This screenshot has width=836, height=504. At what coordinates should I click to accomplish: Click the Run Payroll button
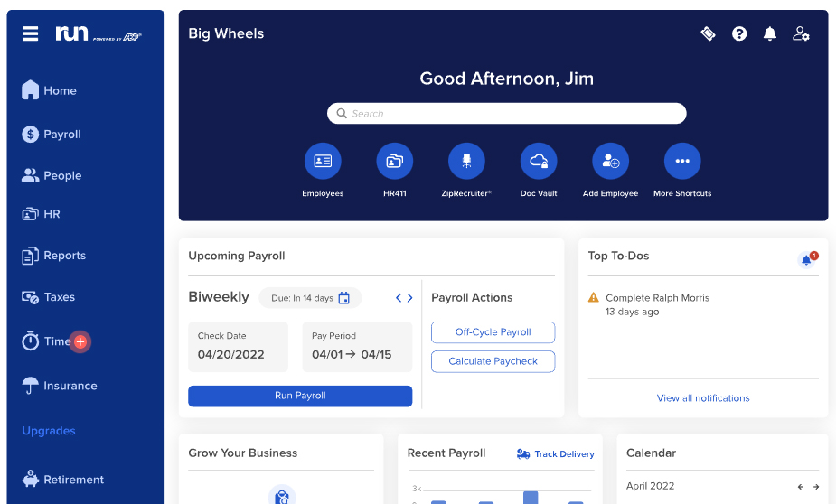point(300,396)
